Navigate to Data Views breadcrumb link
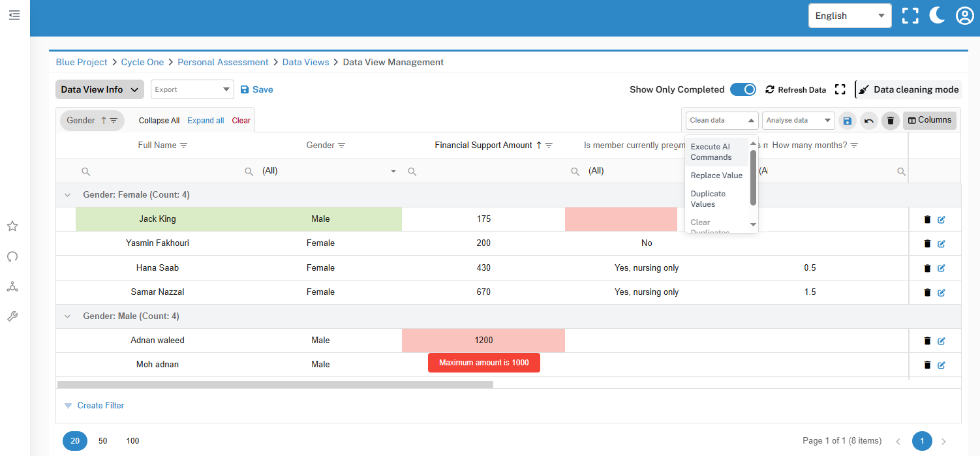Image resolution: width=980 pixels, height=456 pixels. (x=305, y=62)
